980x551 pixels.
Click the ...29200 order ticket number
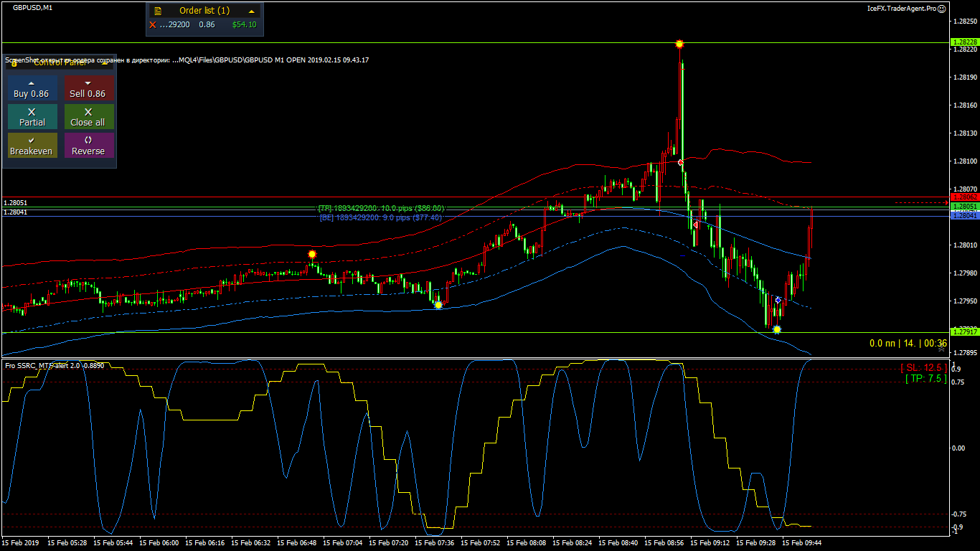click(x=174, y=24)
